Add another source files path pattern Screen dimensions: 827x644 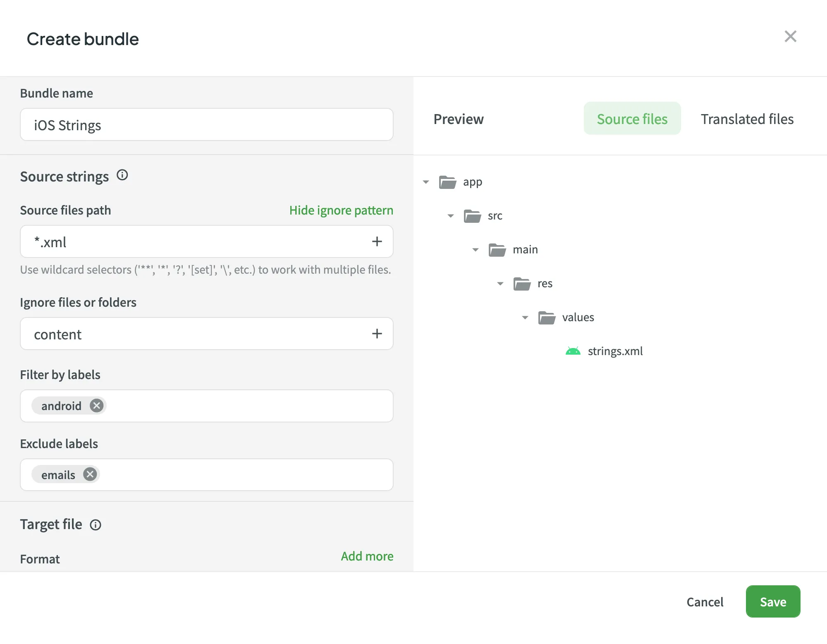(x=377, y=241)
